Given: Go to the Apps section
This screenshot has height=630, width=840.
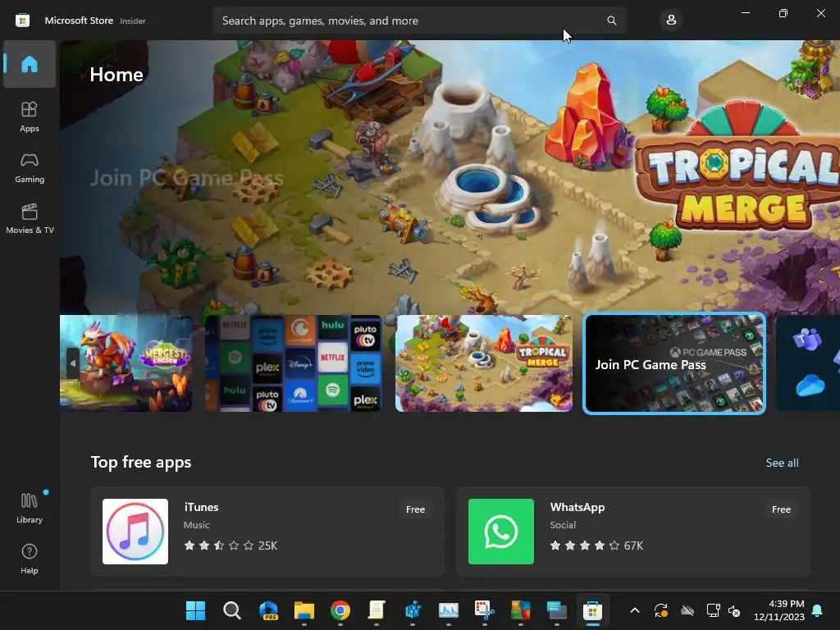Looking at the screenshot, I should pos(30,116).
